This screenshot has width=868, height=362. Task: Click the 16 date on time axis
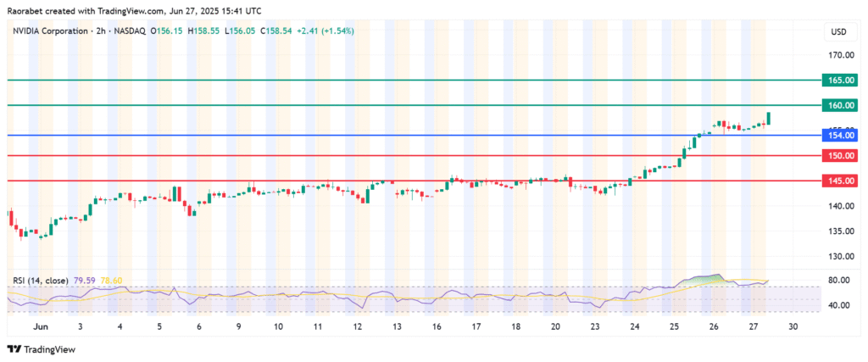(437, 326)
